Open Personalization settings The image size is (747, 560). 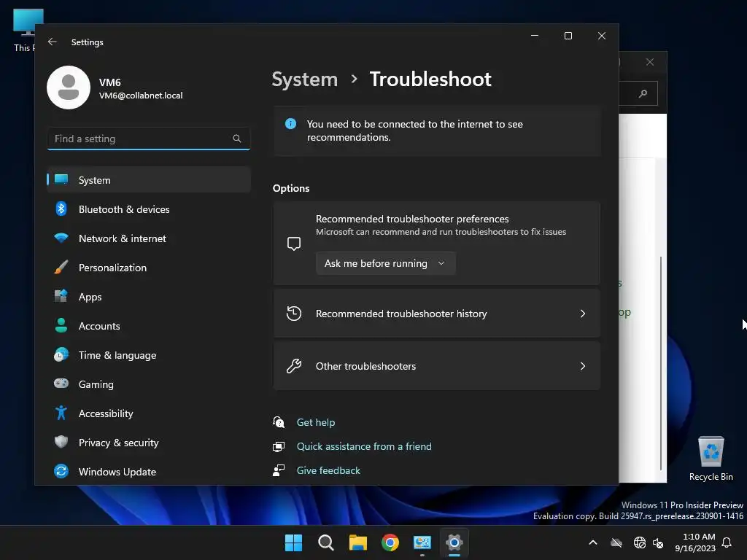[149, 268]
